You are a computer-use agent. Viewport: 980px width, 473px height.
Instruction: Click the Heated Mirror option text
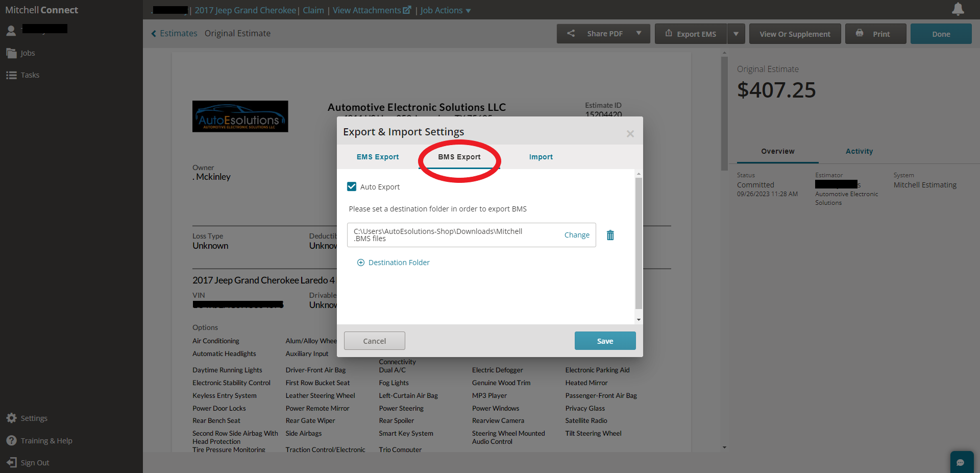click(586, 383)
